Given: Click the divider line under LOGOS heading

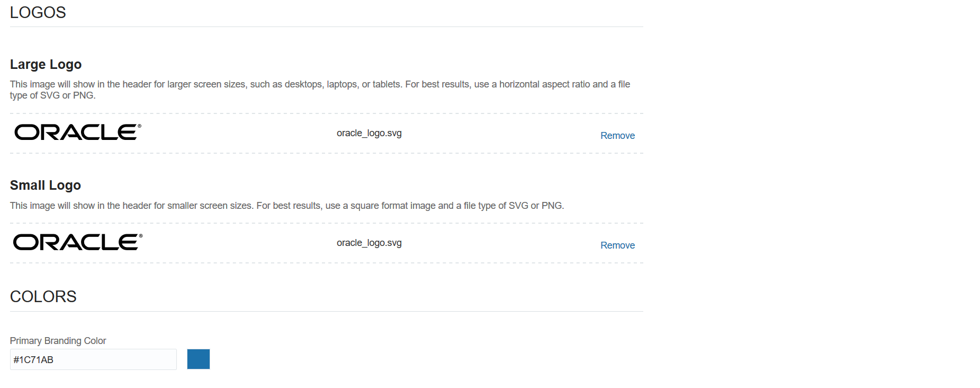Looking at the screenshot, I should tap(326, 27).
